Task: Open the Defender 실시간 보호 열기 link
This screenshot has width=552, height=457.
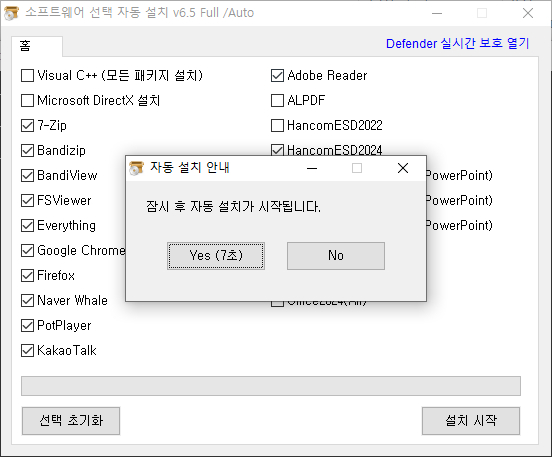Action: (x=458, y=44)
